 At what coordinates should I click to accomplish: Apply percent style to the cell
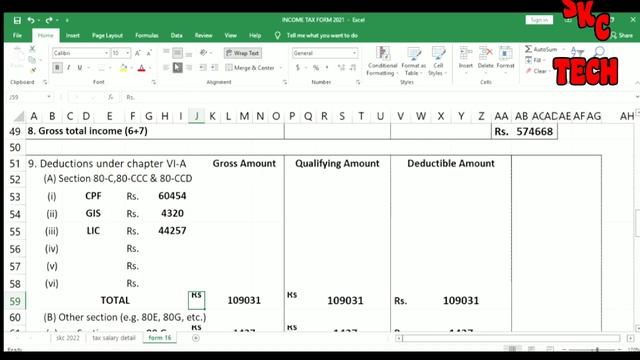click(x=316, y=68)
